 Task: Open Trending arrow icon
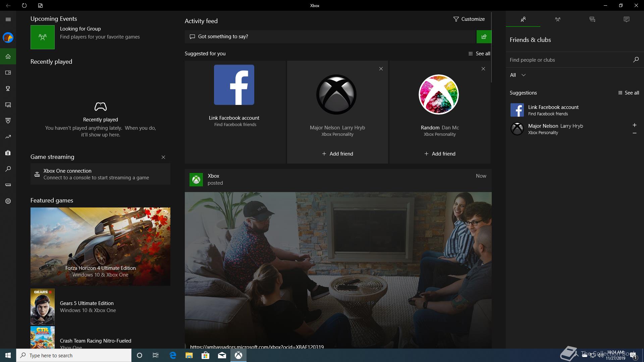point(8,137)
